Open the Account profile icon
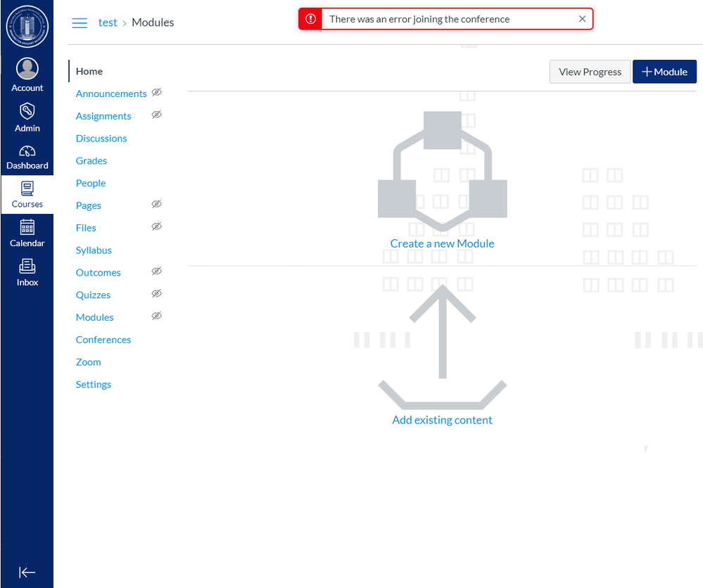Screen dimensions: 703x588 [27, 69]
